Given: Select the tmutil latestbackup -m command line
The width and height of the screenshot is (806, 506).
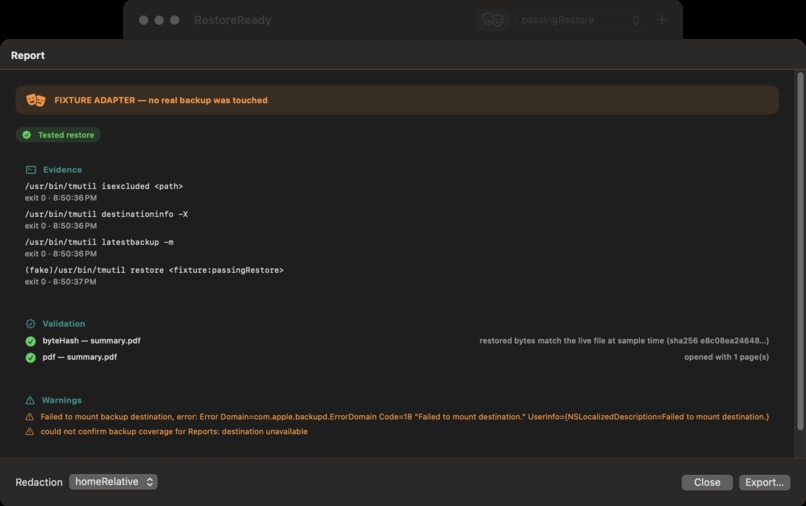Looking at the screenshot, I should [99, 242].
